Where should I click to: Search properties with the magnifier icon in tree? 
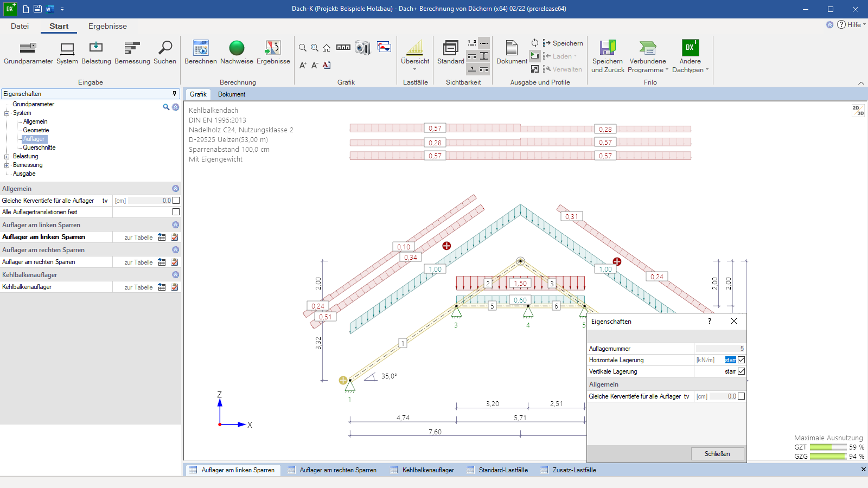point(166,107)
